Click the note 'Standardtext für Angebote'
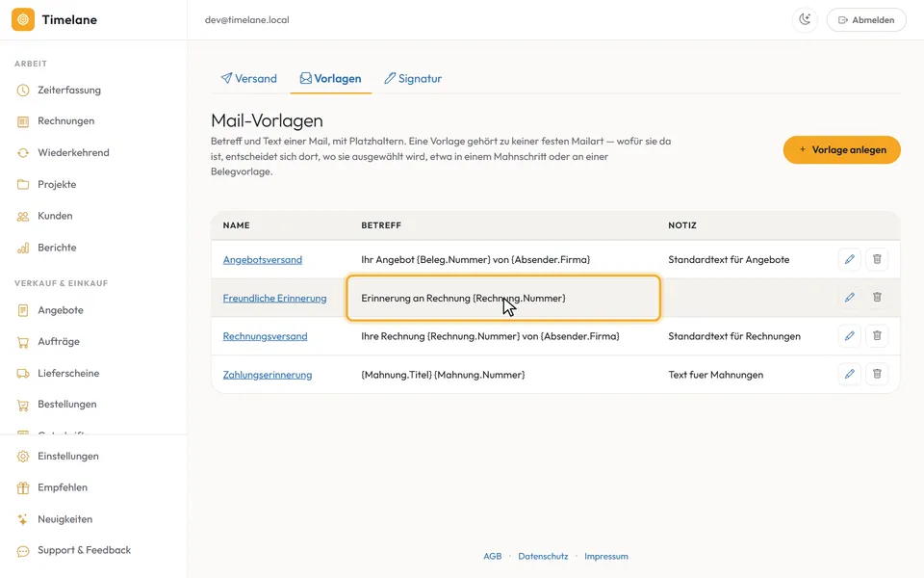 (x=729, y=259)
